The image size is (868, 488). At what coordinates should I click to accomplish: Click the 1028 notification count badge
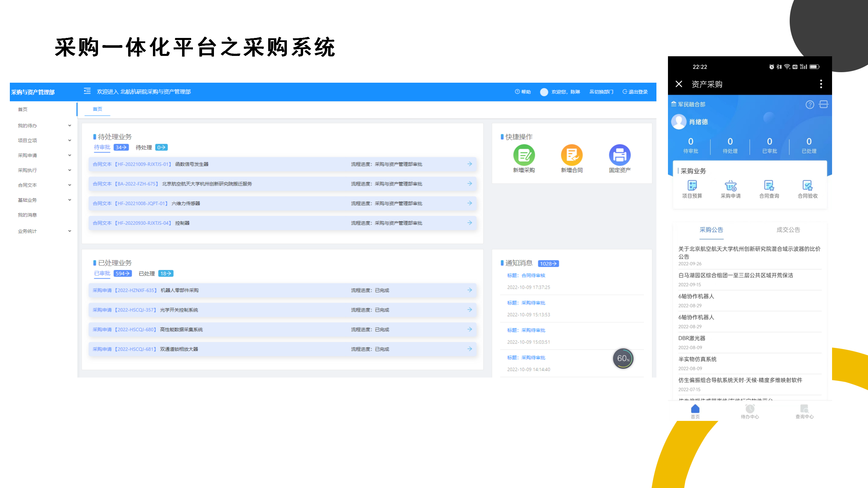(548, 264)
